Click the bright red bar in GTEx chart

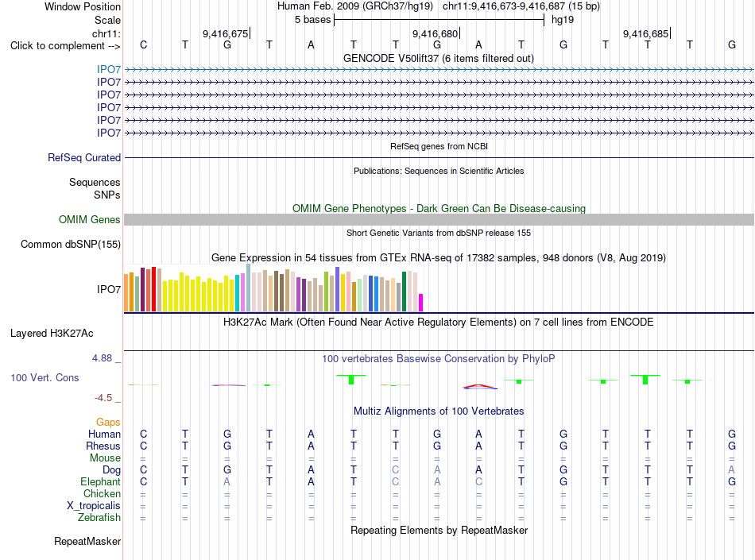153,289
